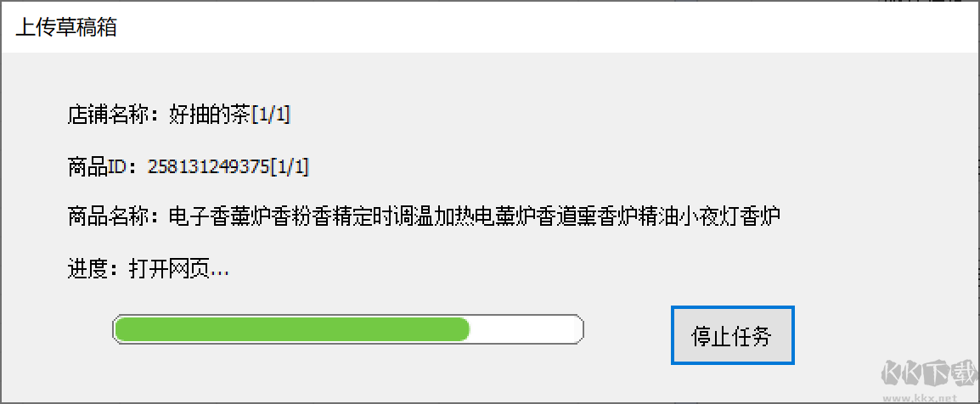
Task: Click the product title starting with 电子香薰炉
Action: [x=475, y=218]
